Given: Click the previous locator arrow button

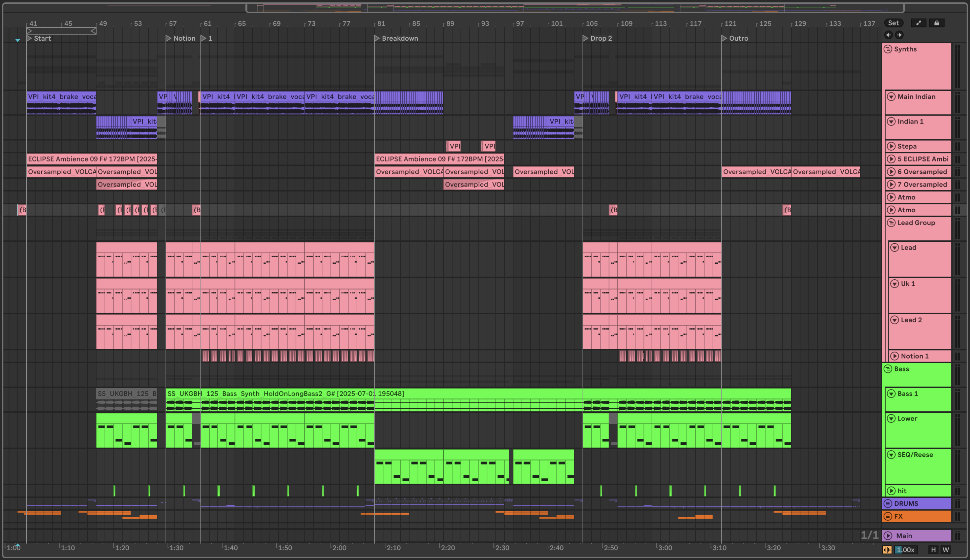Looking at the screenshot, I should (888, 35).
